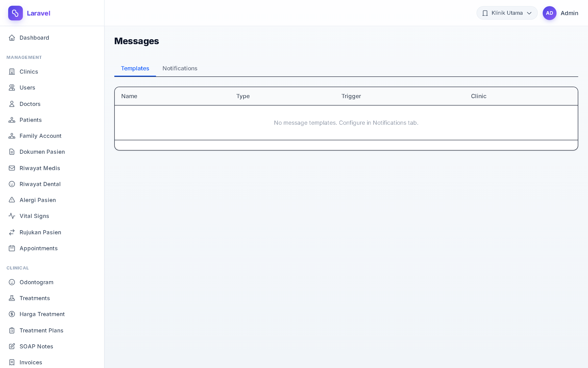The image size is (588, 368).
Task: Click the Laravel brand name
Action: point(39,13)
